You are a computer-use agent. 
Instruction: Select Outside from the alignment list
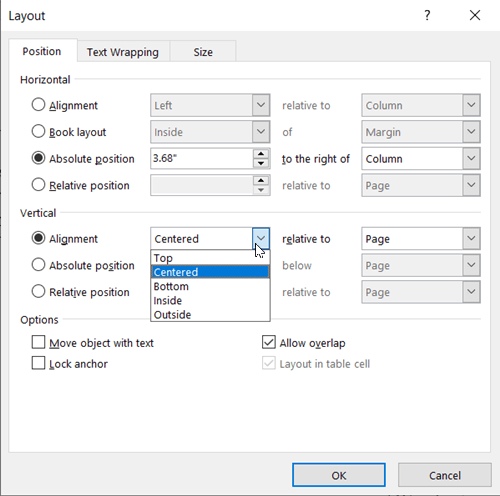(x=210, y=315)
